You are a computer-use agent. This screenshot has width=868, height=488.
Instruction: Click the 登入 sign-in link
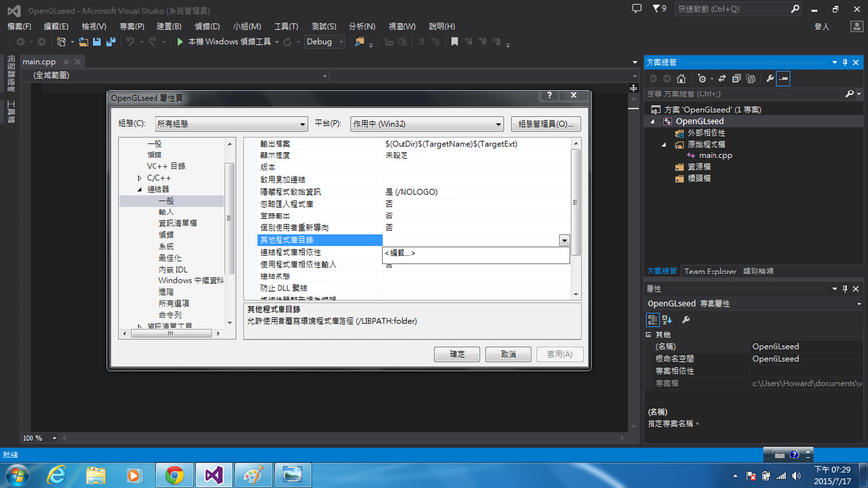click(x=822, y=27)
